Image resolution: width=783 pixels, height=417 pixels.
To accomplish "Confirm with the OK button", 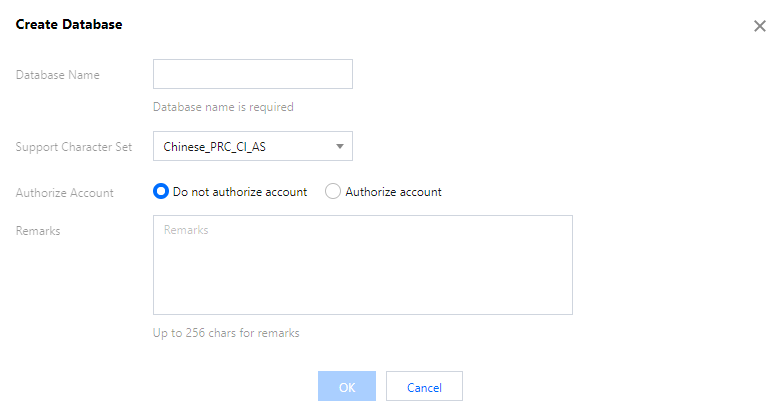I will coord(347,386).
